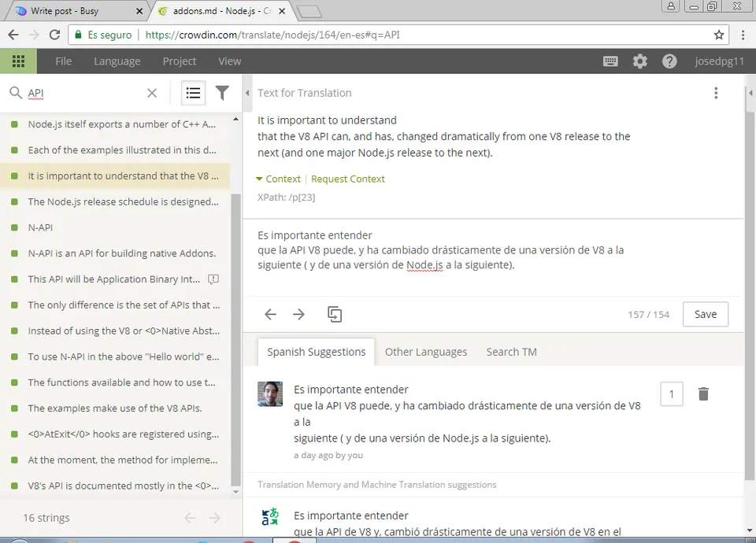The image size is (756, 543).
Task: Go back in browser history
Action: click(13, 35)
